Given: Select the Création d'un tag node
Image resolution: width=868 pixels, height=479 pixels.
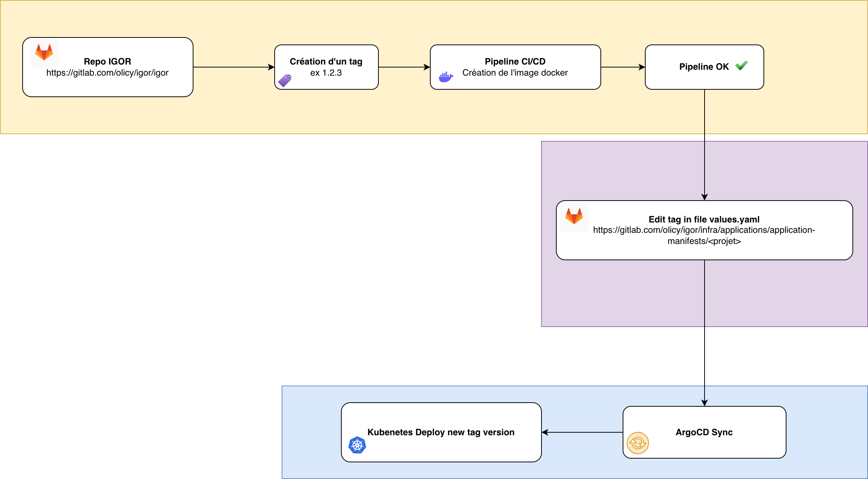Looking at the screenshot, I should tap(326, 67).
